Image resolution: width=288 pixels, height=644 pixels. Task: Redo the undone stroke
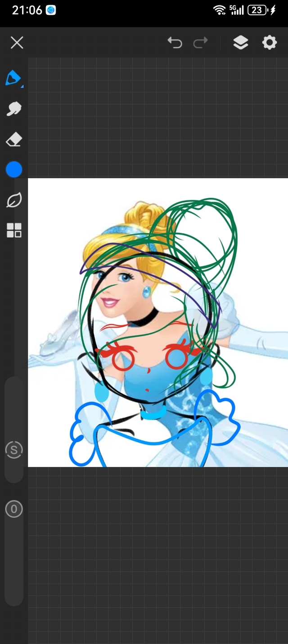coord(200,43)
